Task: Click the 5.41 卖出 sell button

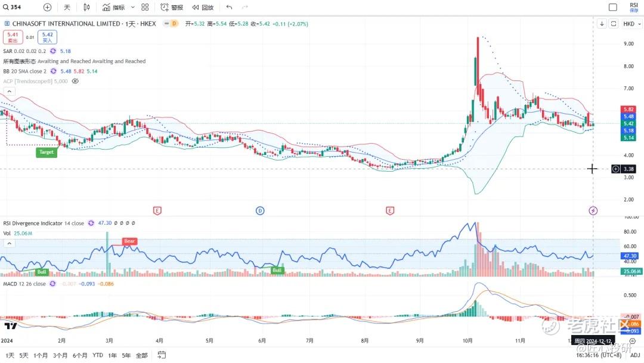Action: tap(13, 37)
